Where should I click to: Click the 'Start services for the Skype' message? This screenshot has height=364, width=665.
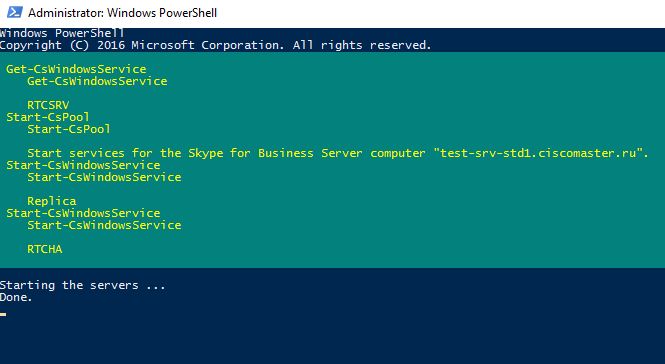point(338,153)
